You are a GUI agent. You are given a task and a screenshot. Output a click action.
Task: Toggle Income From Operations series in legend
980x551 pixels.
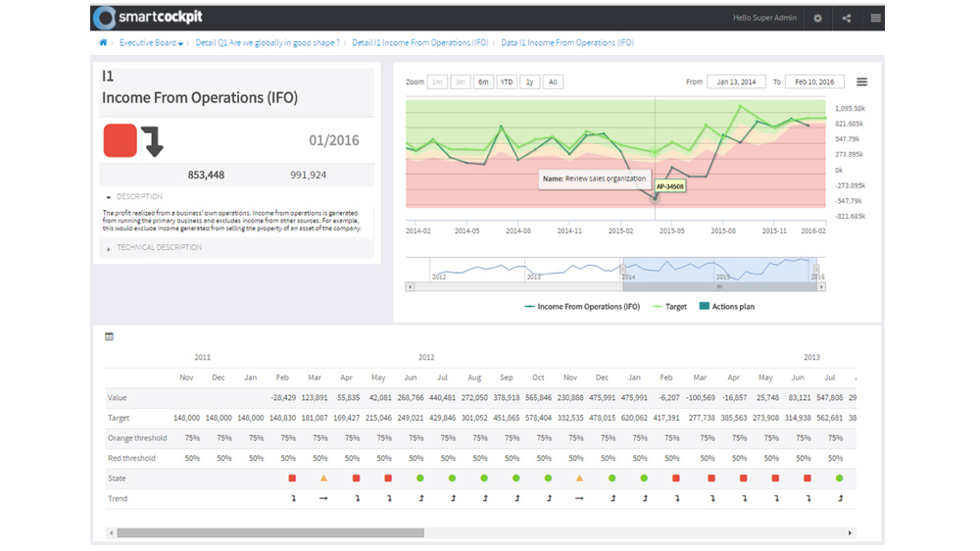[582, 307]
